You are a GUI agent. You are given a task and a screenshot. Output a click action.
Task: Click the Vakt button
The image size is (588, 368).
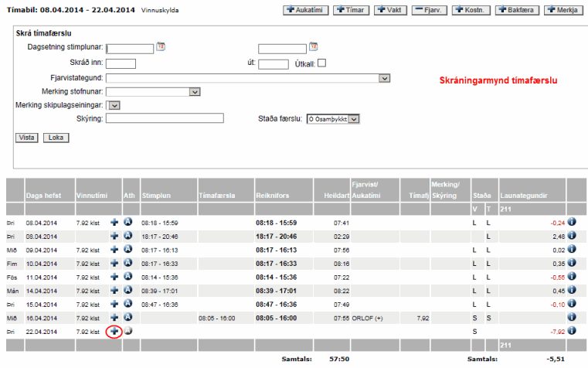(x=390, y=10)
